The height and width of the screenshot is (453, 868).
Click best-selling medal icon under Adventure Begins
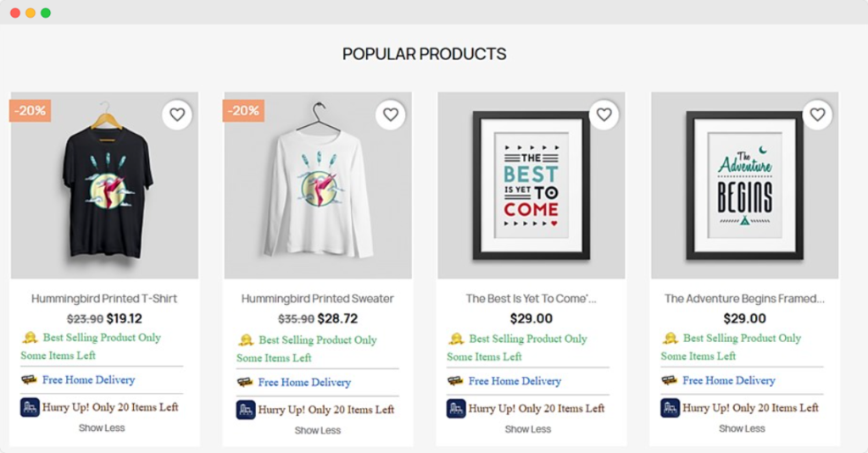pyautogui.click(x=670, y=339)
